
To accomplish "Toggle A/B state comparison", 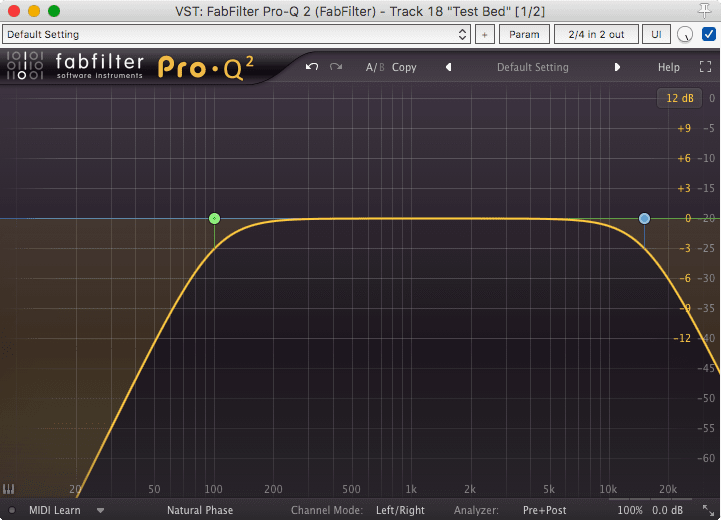I will pos(374,68).
